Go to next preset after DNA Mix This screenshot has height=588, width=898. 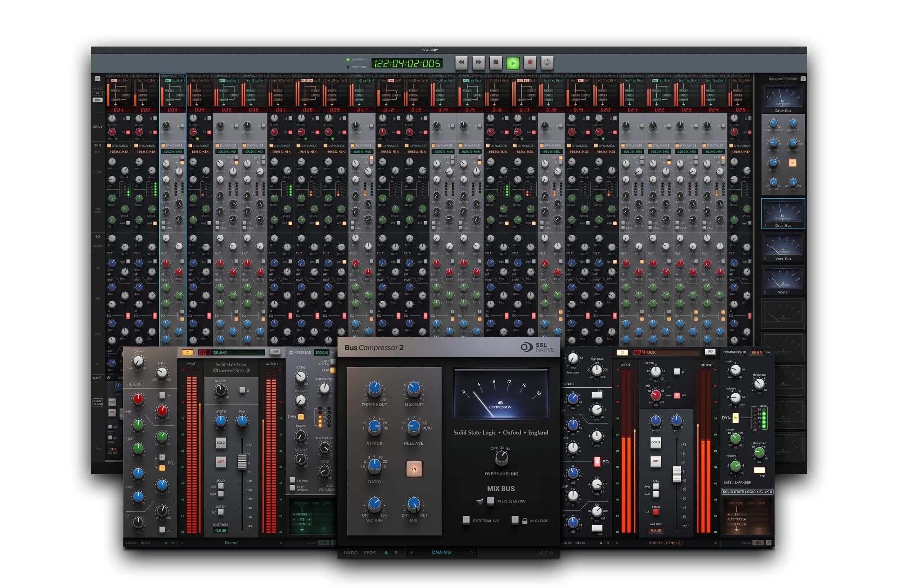coord(472,552)
